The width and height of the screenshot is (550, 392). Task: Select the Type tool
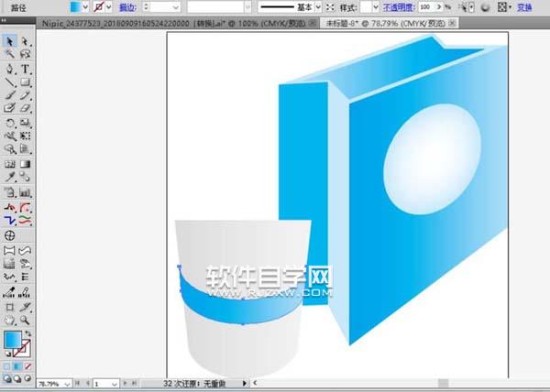[x=25, y=69]
